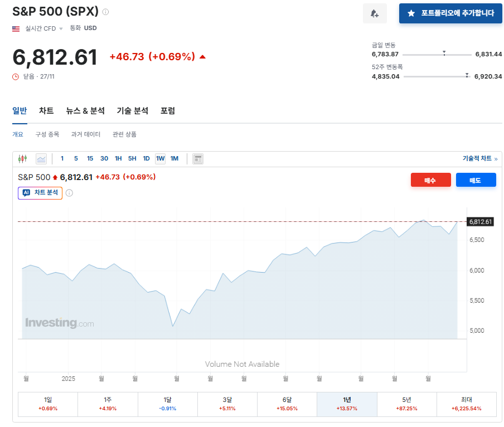Toggle the news overlay icon on chart toolbar

click(x=198, y=159)
